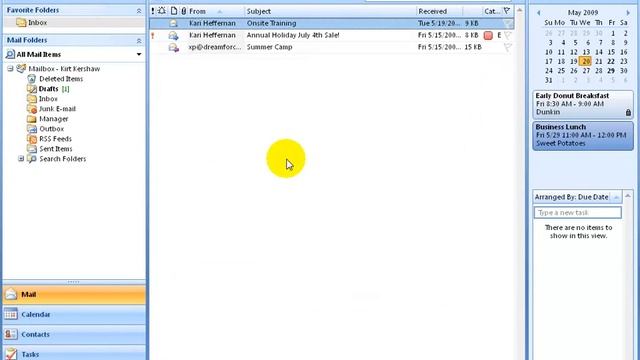Open the Business Lunch appointment

(583, 136)
